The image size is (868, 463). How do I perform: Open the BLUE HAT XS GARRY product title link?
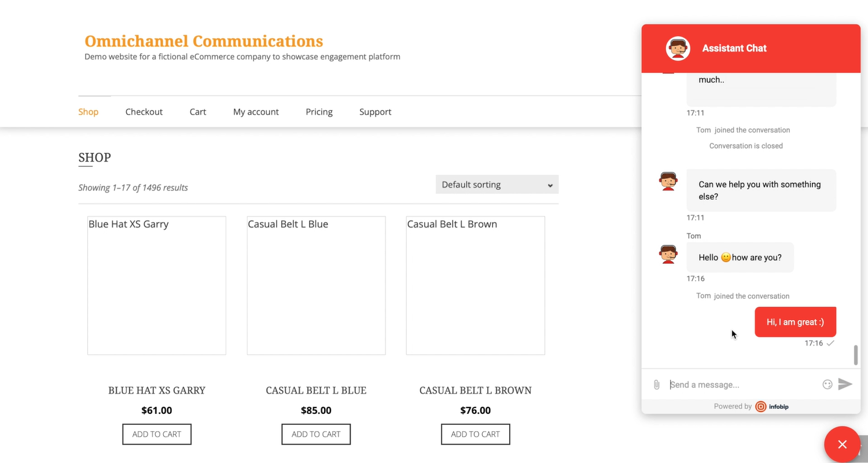point(157,390)
